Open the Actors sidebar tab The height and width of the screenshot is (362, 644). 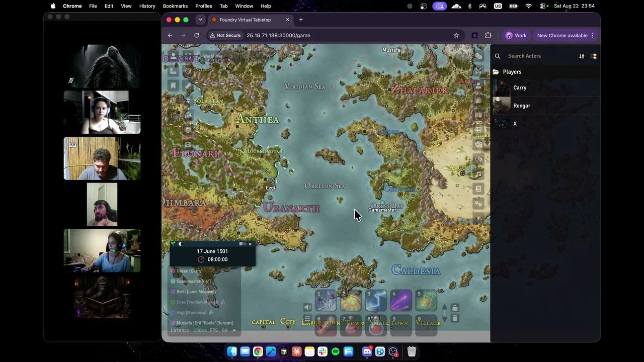point(478,86)
